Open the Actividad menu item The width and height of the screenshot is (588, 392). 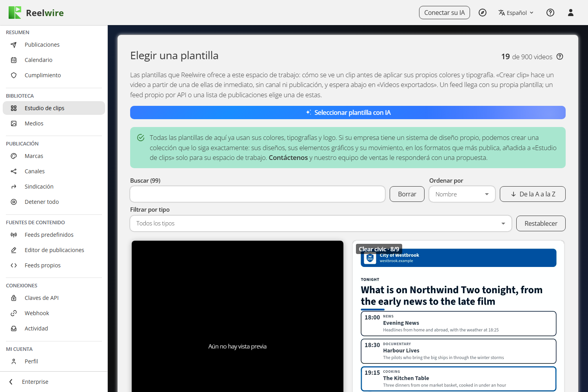[x=54, y=328]
